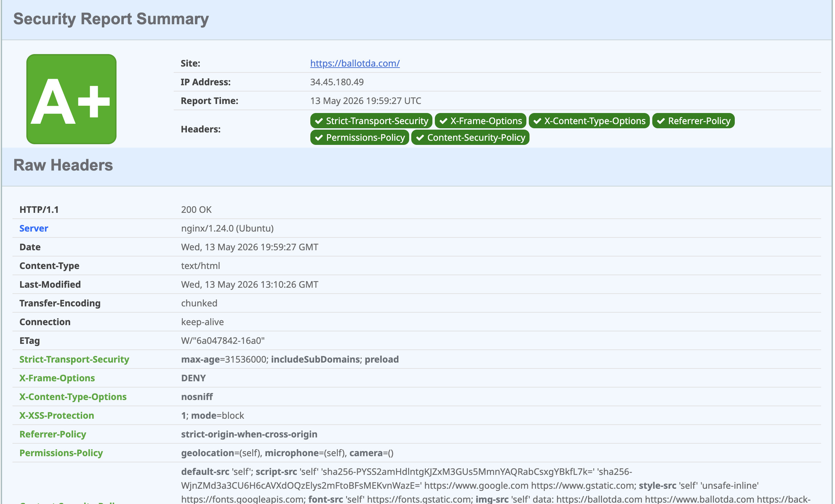Open the Permissions-Policy raw header link
The width and height of the screenshot is (835, 504).
[61, 453]
